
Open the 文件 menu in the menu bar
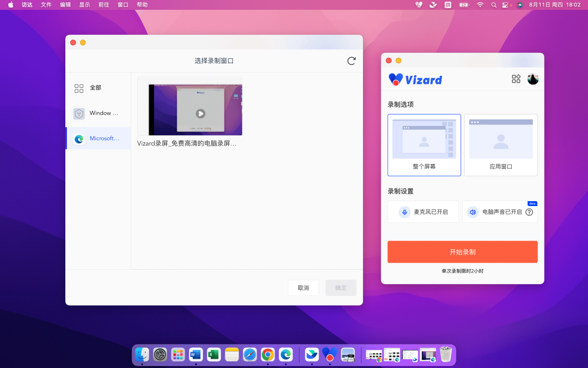46,4
